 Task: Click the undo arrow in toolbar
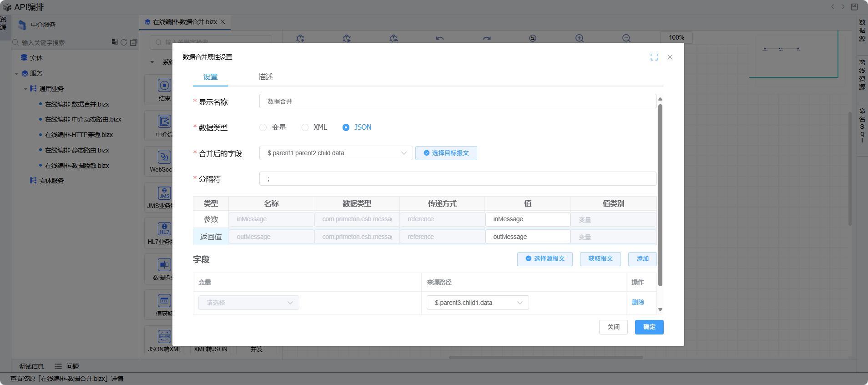(x=439, y=38)
